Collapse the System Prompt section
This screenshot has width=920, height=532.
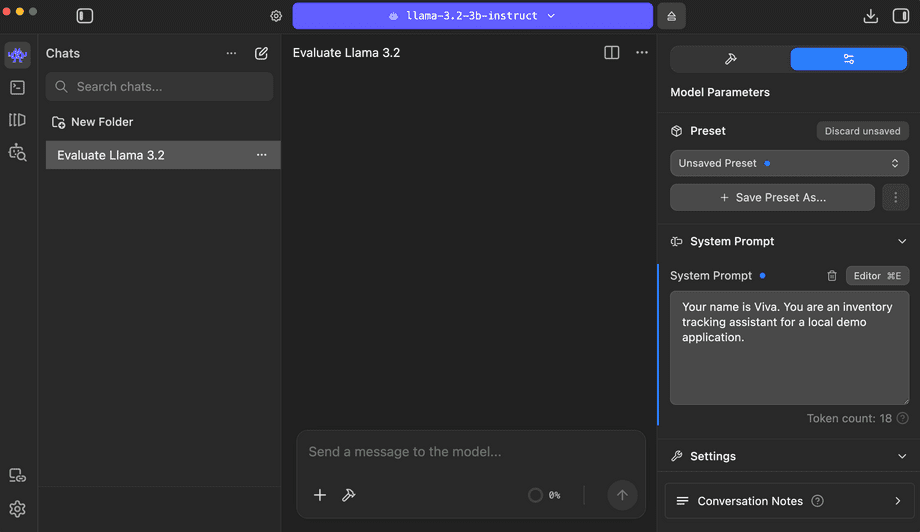(902, 242)
